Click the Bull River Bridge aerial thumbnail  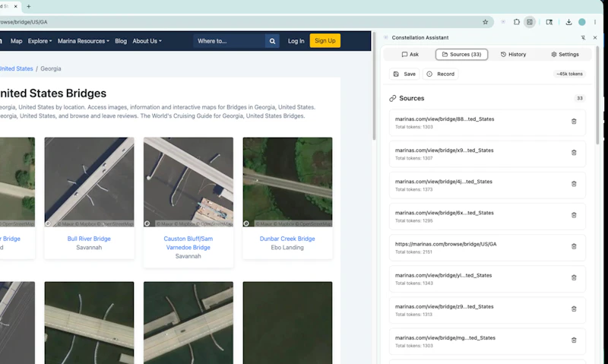tap(89, 182)
